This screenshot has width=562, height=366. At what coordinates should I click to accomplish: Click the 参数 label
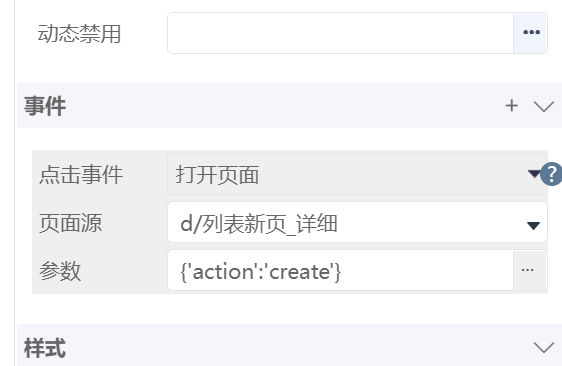pyautogui.click(x=60, y=271)
